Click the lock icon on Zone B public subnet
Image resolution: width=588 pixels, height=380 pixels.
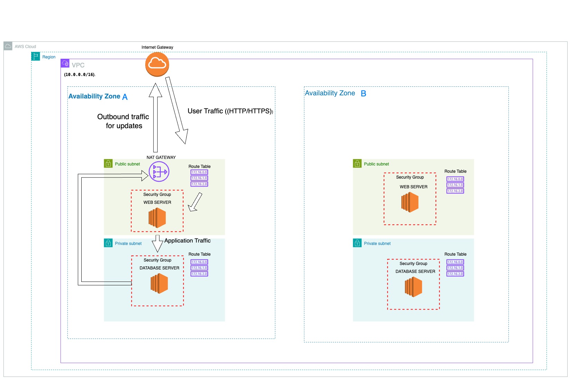pyautogui.click(x=357, y=164)
